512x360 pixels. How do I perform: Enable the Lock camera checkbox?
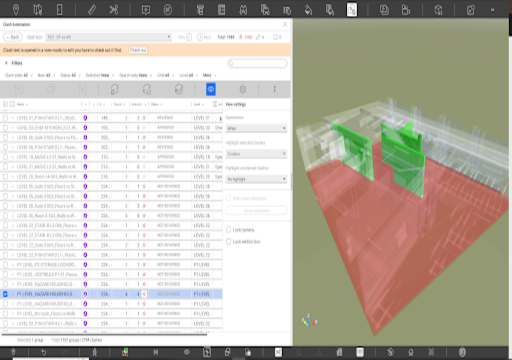(x=228, y=230)
